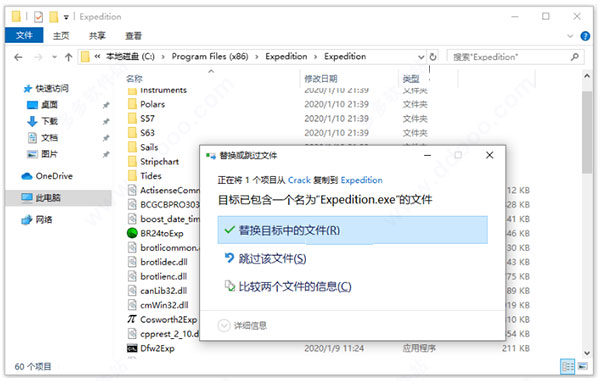Click the Crack source folder link

click(299, 180)
